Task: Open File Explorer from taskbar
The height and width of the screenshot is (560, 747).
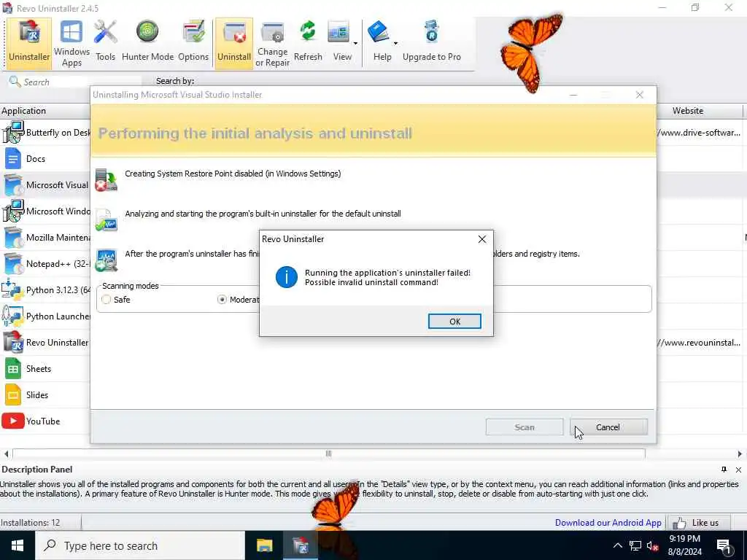Action: point(264,545)
